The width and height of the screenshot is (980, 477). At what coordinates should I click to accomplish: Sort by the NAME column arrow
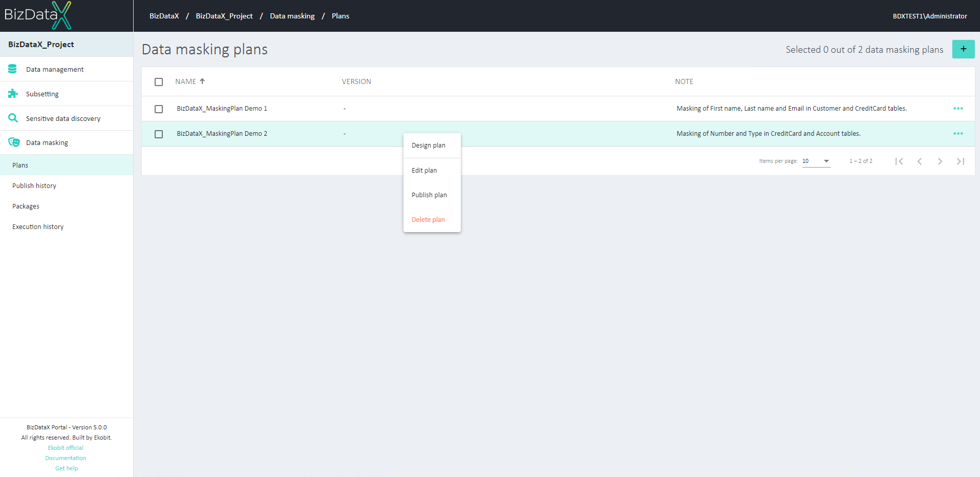coord(202,81)
